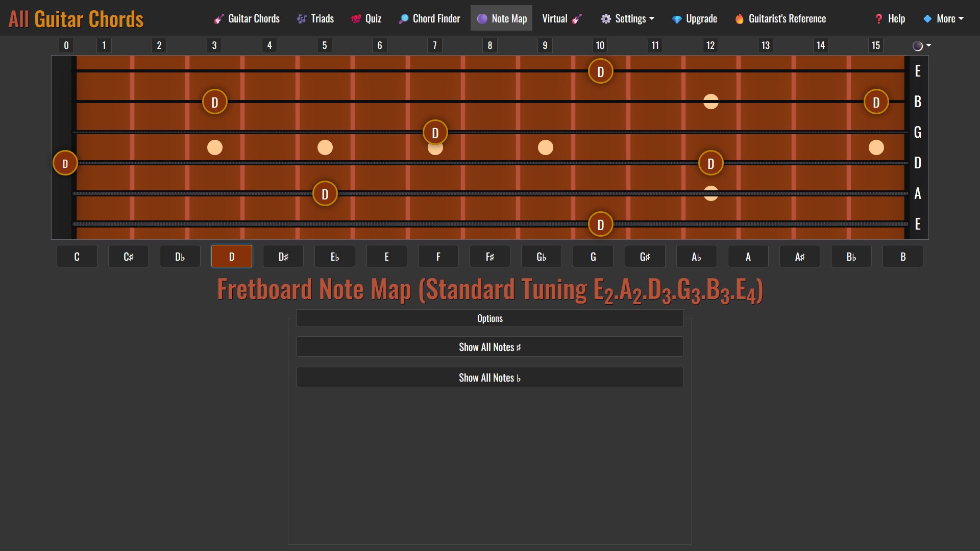Viewport: 980px width, 551px height.
Task: Click the Upgrade diamond icon
Action: pyautogui.click(x=677, y=19)
